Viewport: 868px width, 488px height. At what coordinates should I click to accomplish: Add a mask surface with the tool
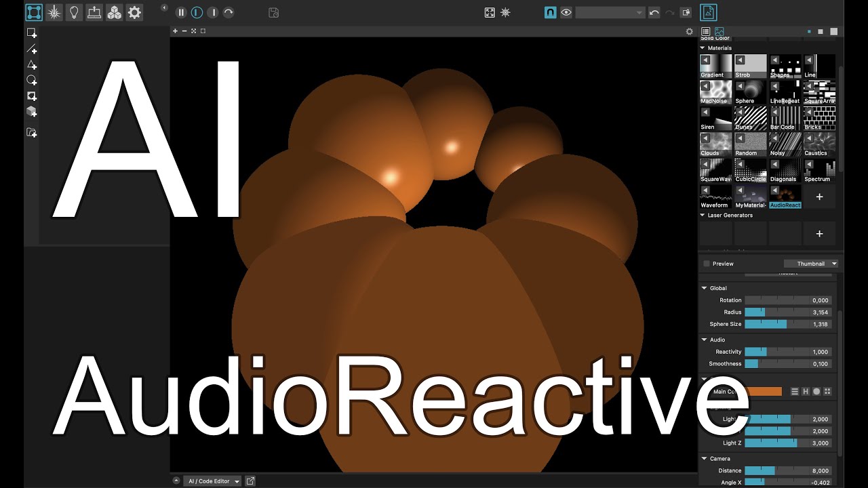coord(32,96)
